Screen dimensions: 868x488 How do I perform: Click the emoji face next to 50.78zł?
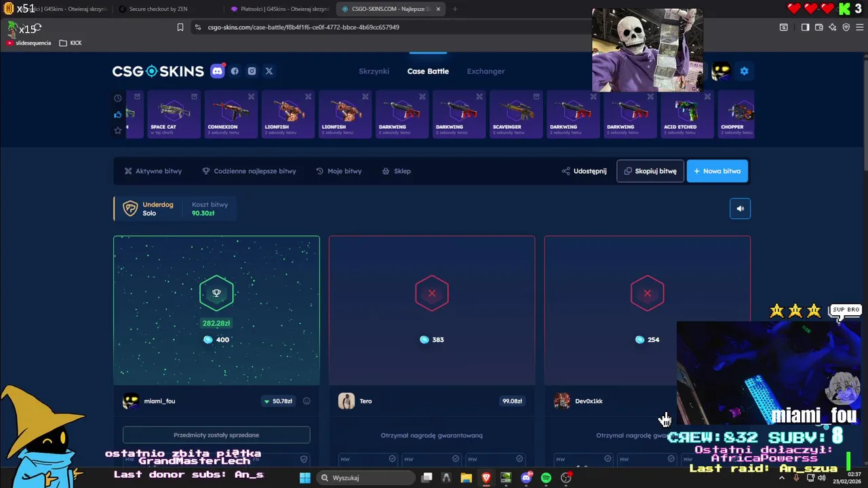point(307,401)
